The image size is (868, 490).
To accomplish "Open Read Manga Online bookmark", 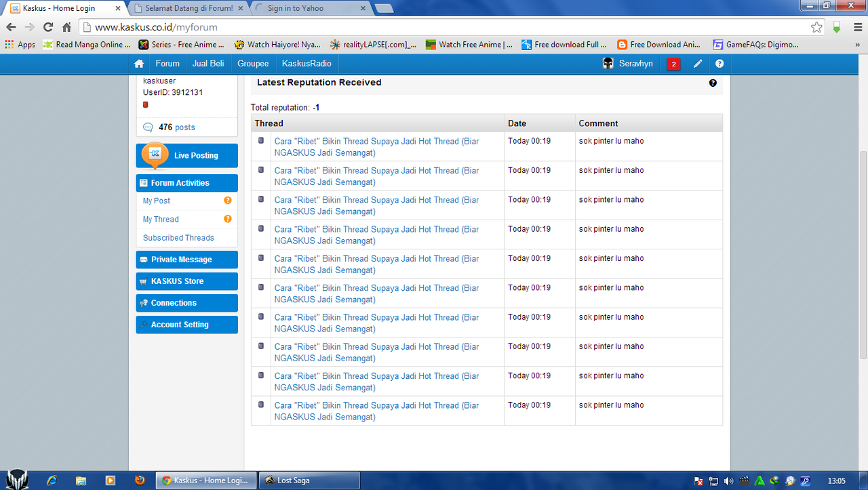I will click(x=87, y=45).
